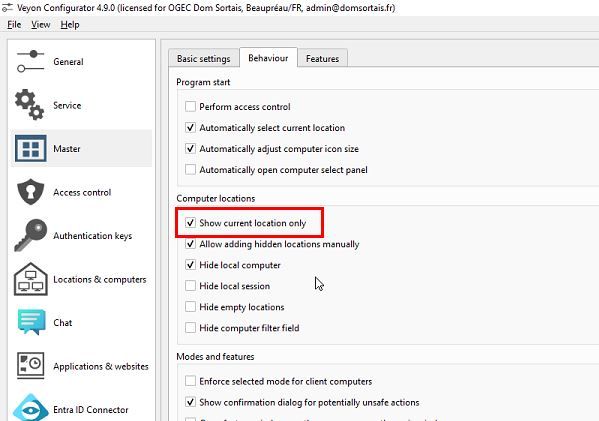The width and height of the screenshot is (599, 421).
Task: Click the Chat speech bubble icon
Action: (x=31, y=322)
